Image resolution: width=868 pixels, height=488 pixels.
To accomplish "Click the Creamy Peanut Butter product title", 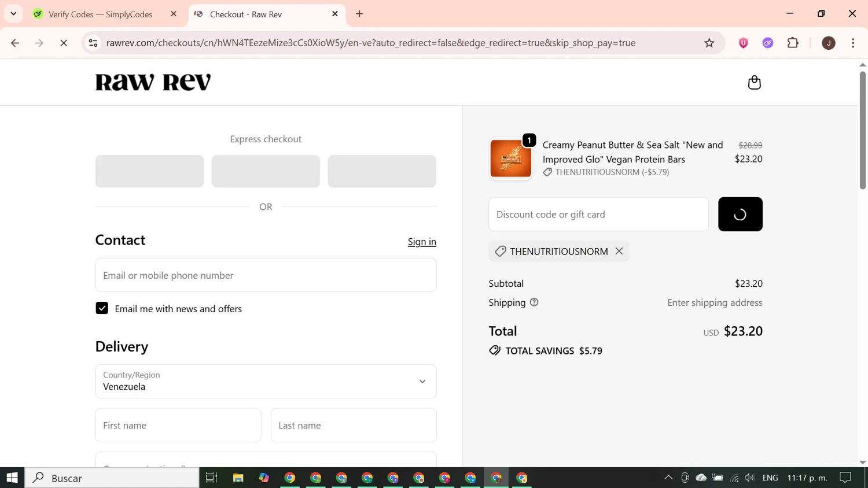I will point(632,152).
